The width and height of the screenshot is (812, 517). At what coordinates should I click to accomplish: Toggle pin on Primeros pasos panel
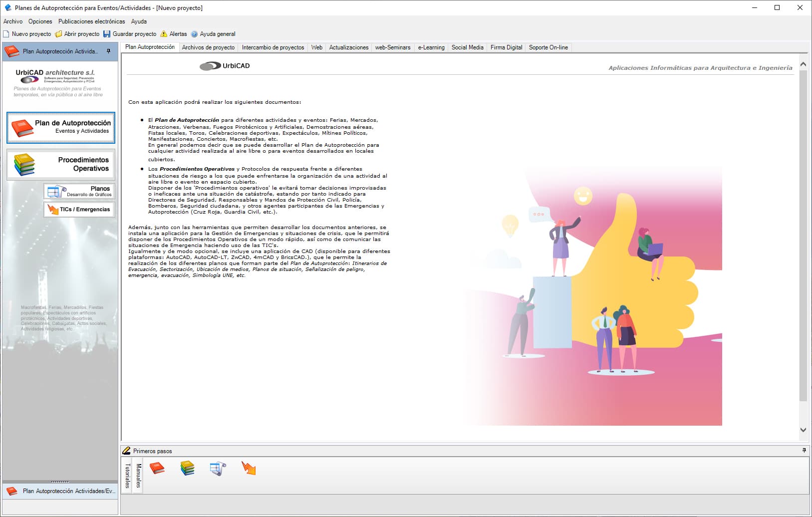pyautogui.click(x=804, y=450)
